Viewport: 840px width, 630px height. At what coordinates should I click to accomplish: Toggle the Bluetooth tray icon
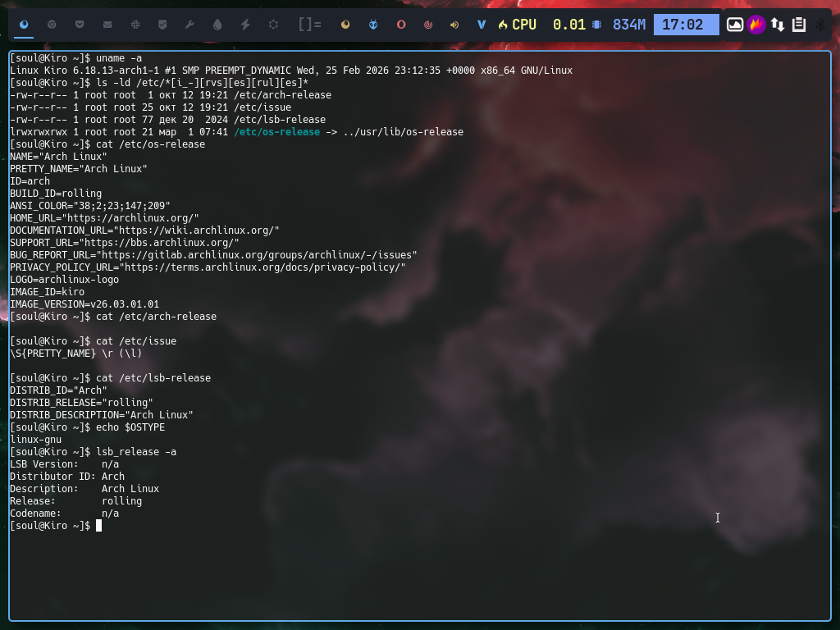[x=819, y=25]
